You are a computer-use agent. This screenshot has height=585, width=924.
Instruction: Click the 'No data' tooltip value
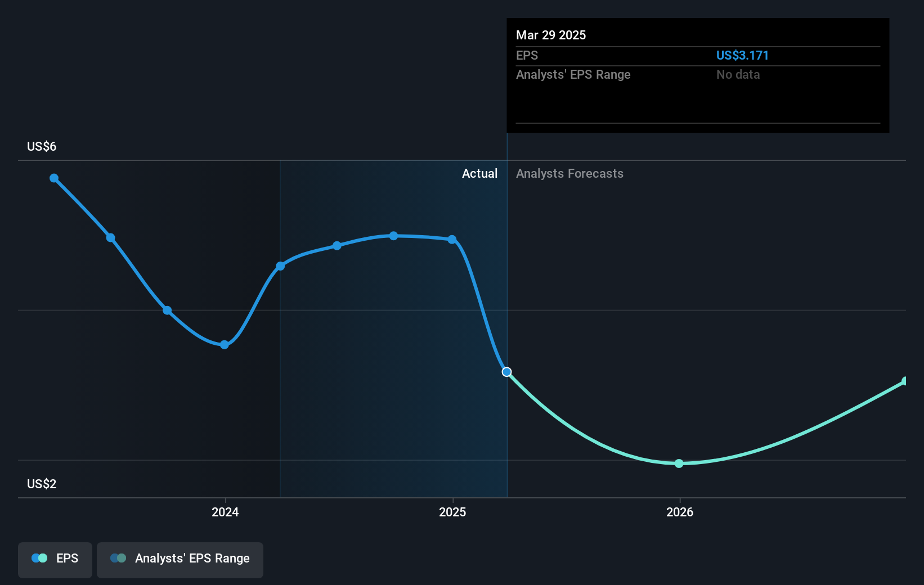[738, 74]
